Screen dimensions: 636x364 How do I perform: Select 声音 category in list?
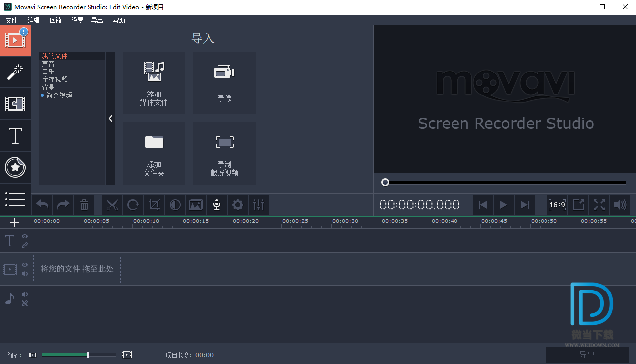coord(73,64)
